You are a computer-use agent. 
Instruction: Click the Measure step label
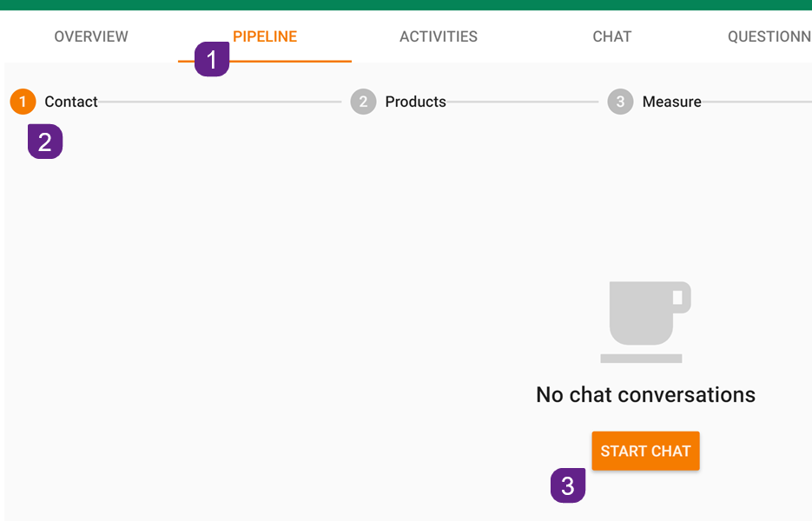(x=671, y=102)
